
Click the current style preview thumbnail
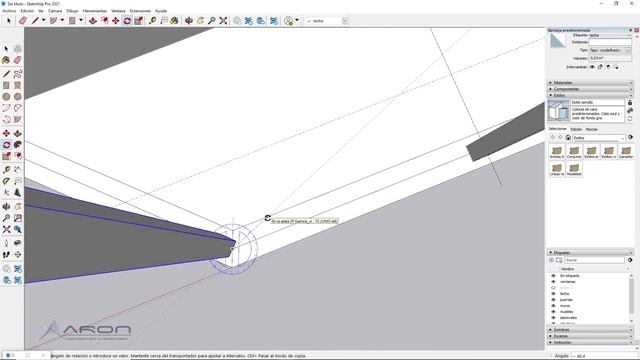click(558, 110)
